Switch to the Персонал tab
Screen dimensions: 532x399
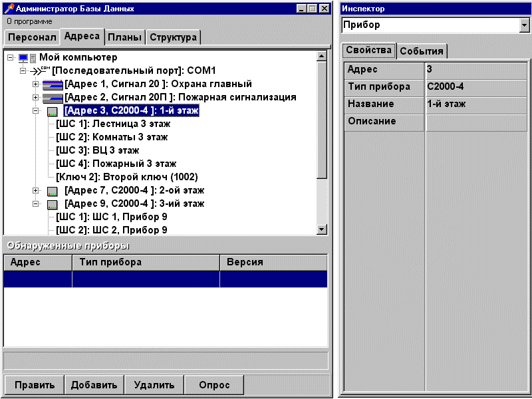coord(31,37)
